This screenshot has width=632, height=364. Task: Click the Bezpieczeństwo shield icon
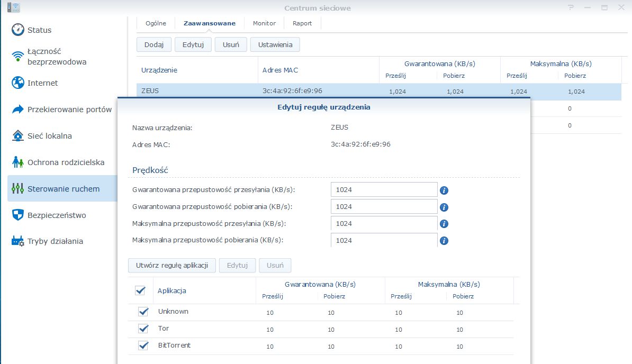point(18,215)
